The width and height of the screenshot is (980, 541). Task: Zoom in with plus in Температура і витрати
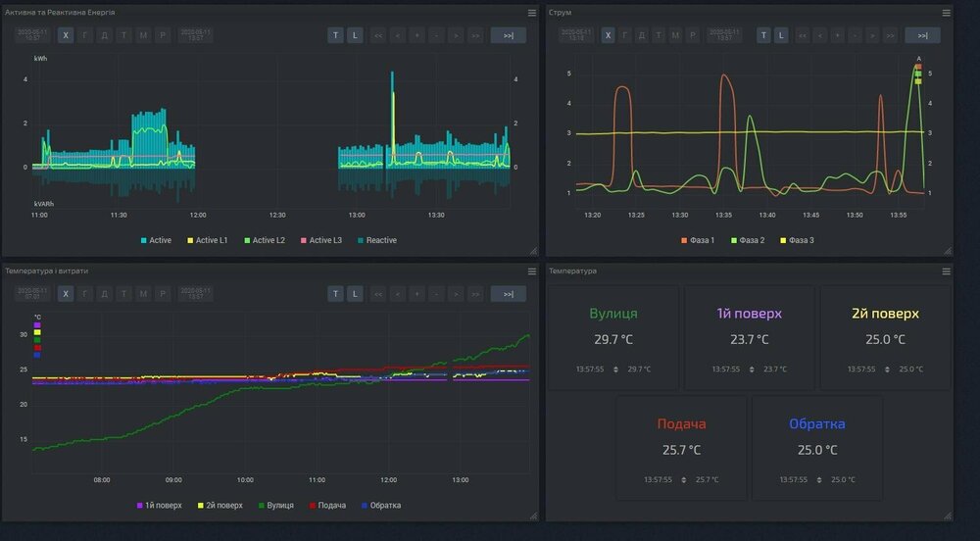[416, 294]
